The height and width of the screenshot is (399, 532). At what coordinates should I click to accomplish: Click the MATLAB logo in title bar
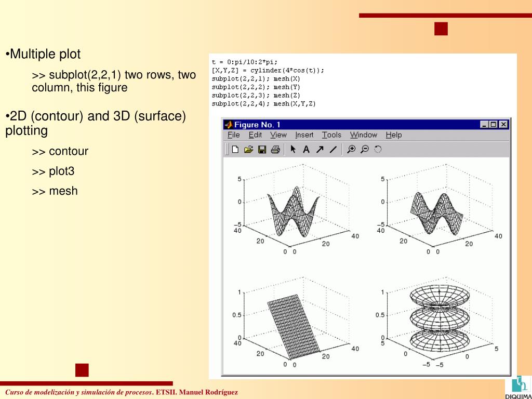click(229, 125)
